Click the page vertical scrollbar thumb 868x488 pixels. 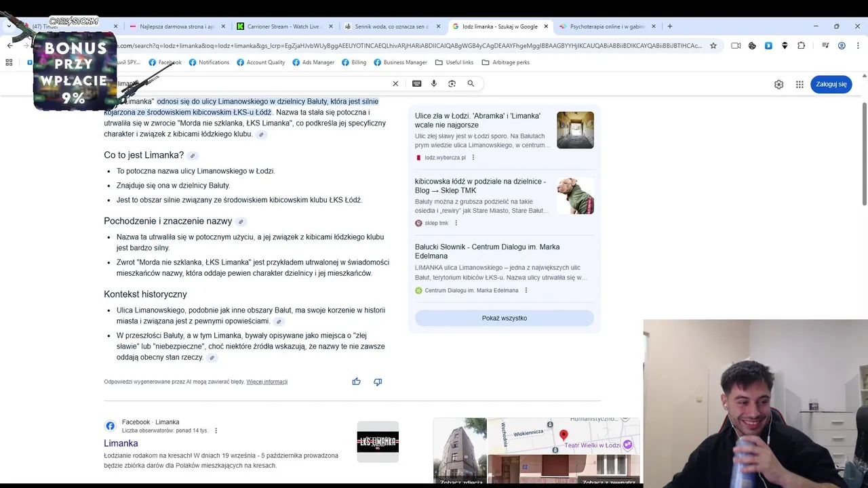point(864,152)
